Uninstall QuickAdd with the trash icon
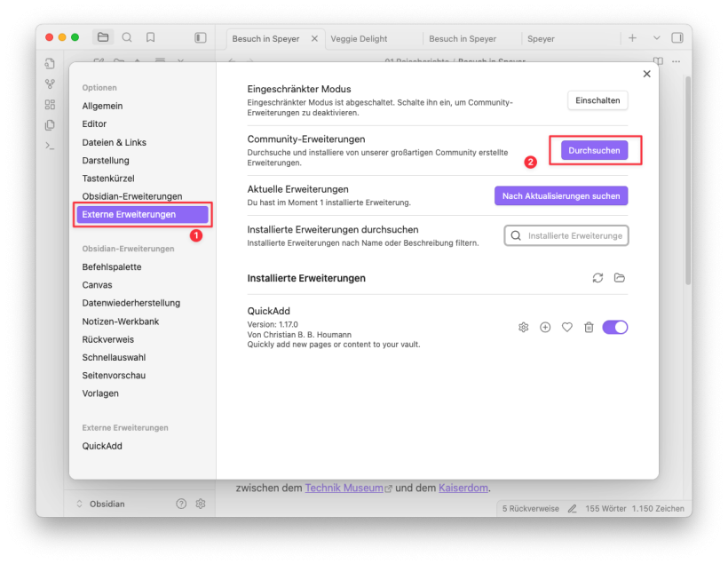Viewport: 728px width, 564px height. pos(589,328)
